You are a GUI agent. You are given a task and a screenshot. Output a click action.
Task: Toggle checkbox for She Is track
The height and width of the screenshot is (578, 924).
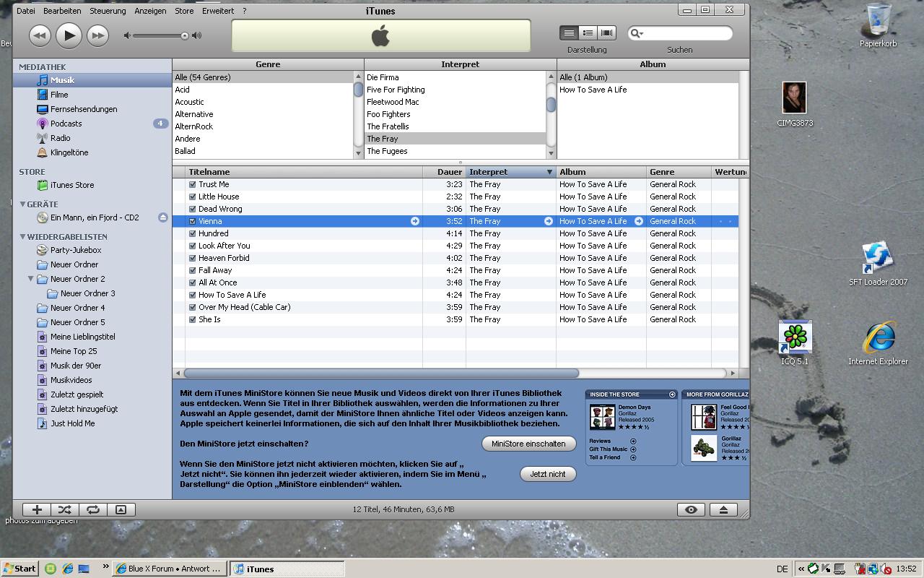coord(193,319)
